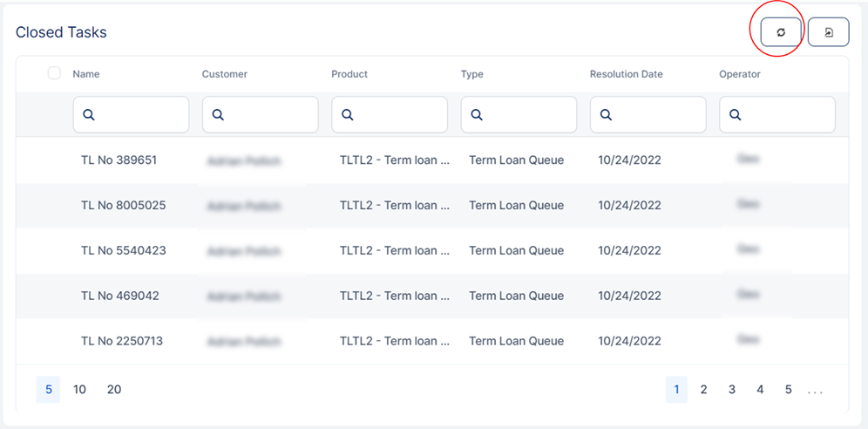Image resolution: width=868 pixels, height=429 pixels.
Task: Click the refresh icon button
Action: coord(781,32)
